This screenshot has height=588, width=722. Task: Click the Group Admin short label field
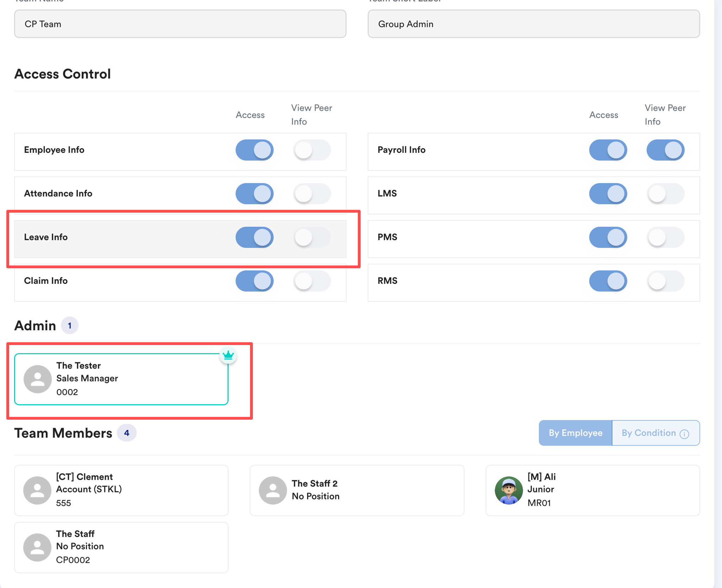point(534,24)
